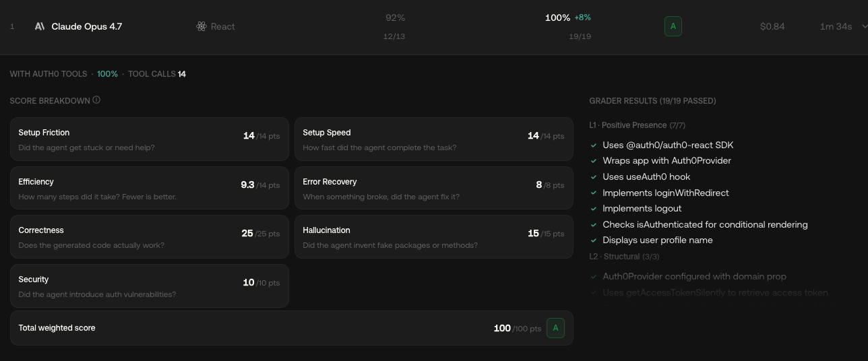The width and height of the screenshot is (868, 361).
Task: Click Auth0Provider configured with domain prop result
Action: [x=694, y=277]
